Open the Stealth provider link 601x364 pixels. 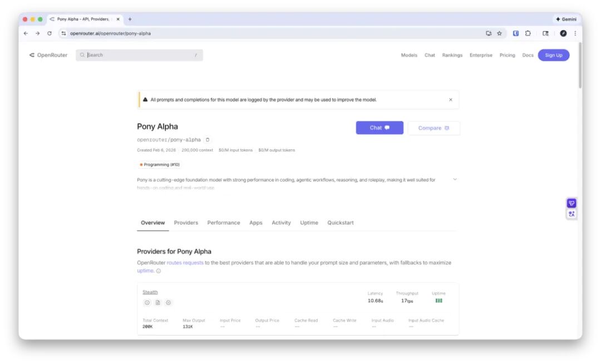pos(150,292)
